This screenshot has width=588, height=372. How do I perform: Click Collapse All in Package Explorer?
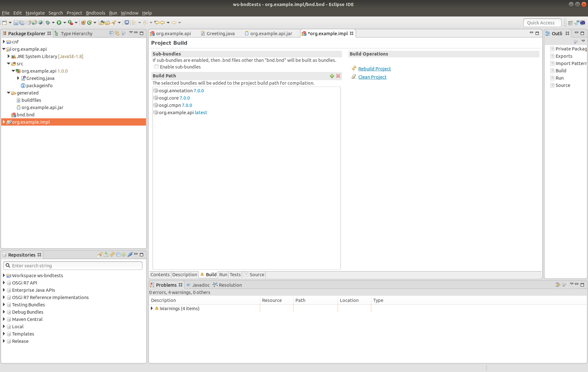(111, 33)
